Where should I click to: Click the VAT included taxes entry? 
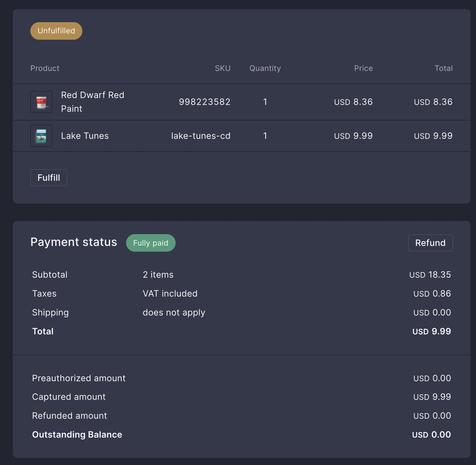pyautogui.click(x=170, y=293)
